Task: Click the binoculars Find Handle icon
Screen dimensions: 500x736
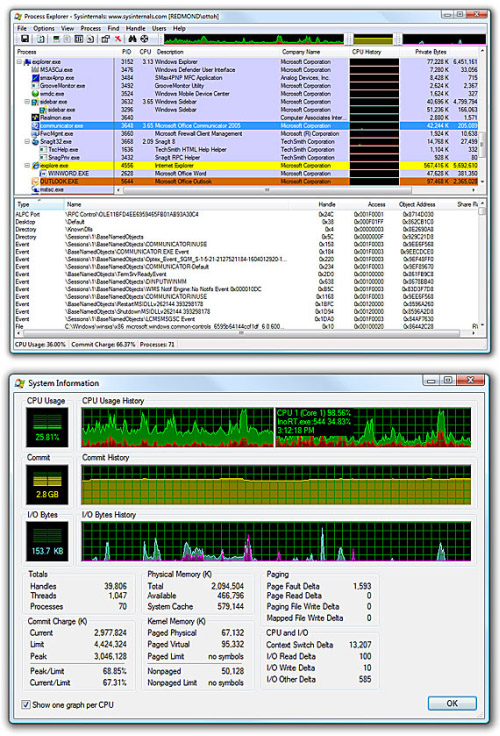Action: coord(132,39)
